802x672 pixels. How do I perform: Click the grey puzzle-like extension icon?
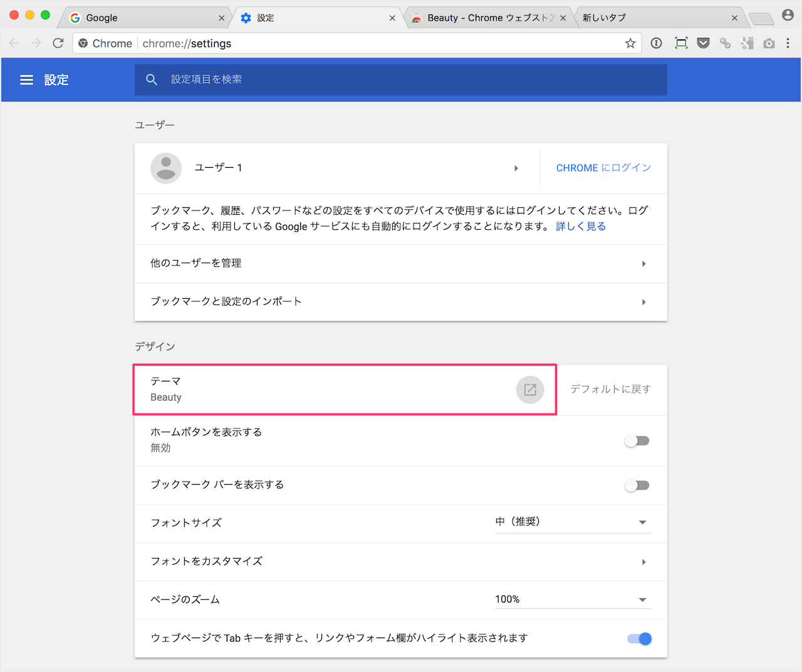click(x=747, y=43)
